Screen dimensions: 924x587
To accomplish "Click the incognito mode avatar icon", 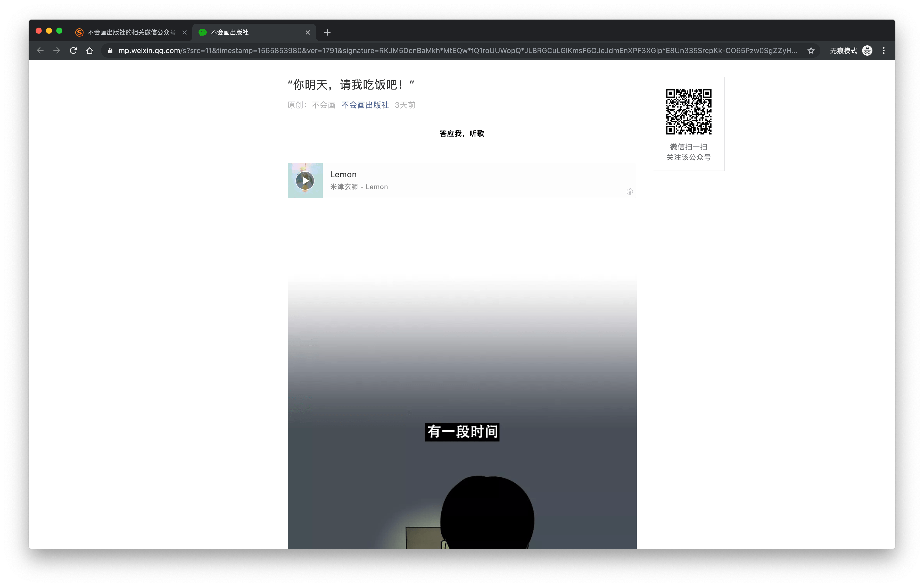I will 867,51.
